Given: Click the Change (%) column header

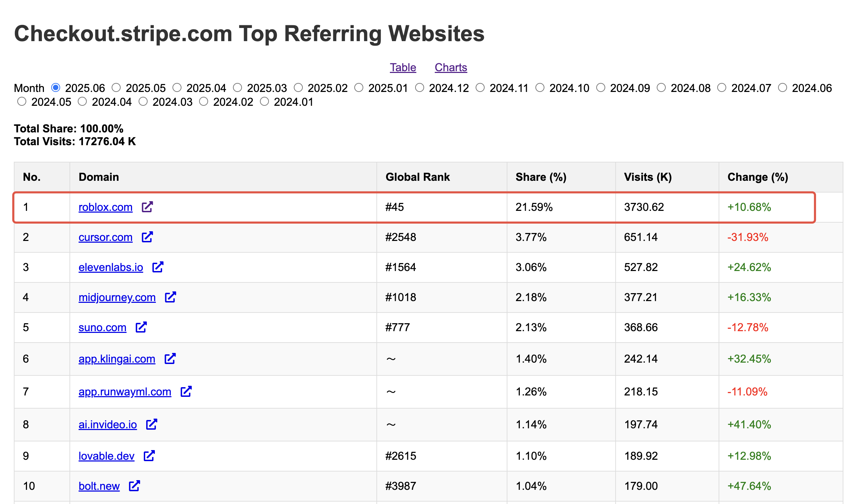Looking at the screenshot, I should click(x=758, y=177).
